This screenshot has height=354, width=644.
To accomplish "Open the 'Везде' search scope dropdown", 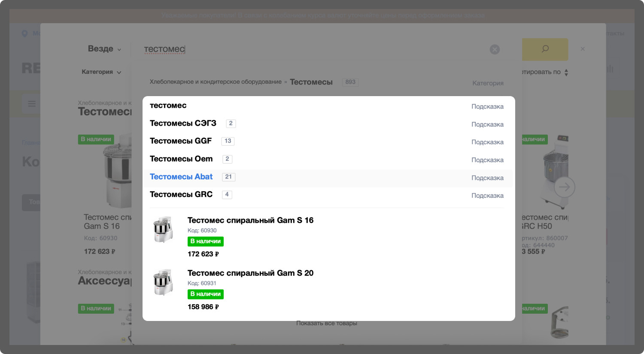I will click(x=104, y=49).
